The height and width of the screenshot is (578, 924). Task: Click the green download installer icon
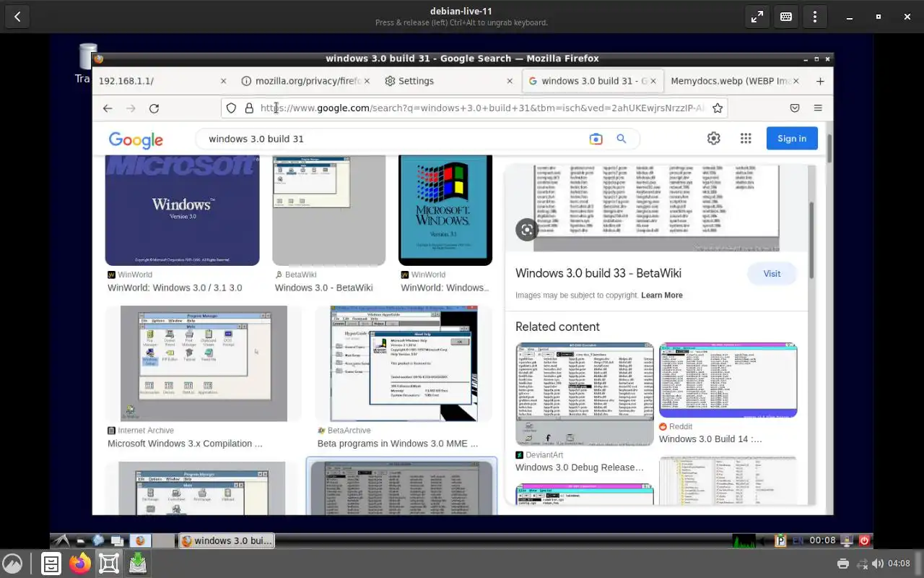(x=138, y=564)
